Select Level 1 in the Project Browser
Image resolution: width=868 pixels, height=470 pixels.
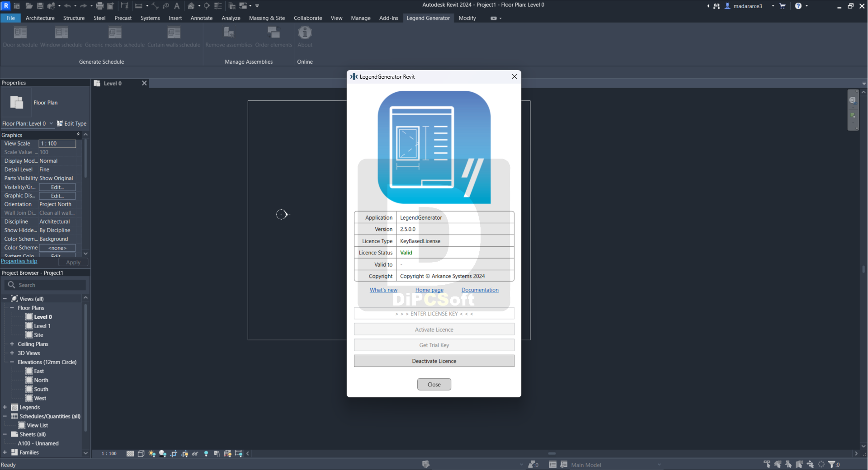(42, 326)
